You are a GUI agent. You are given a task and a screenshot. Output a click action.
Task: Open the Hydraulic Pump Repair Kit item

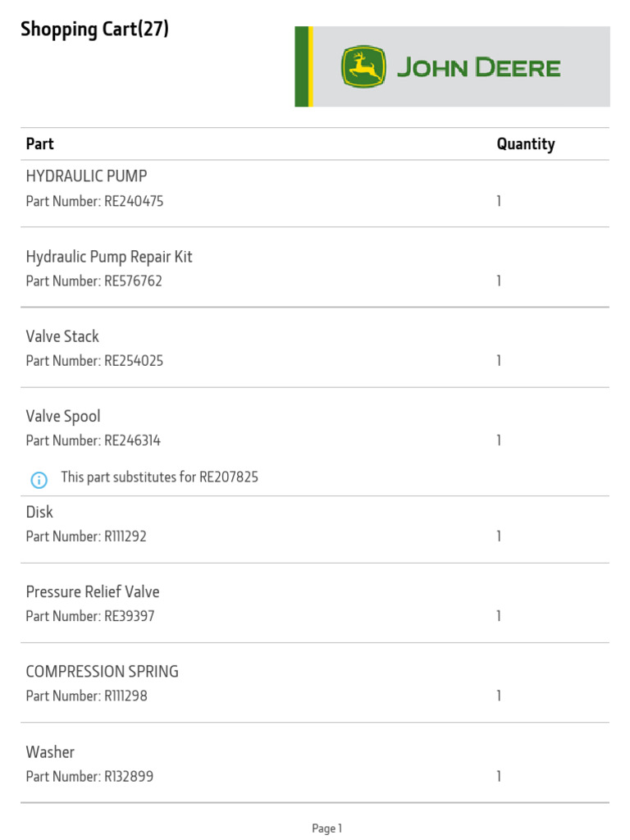point(109,256)
